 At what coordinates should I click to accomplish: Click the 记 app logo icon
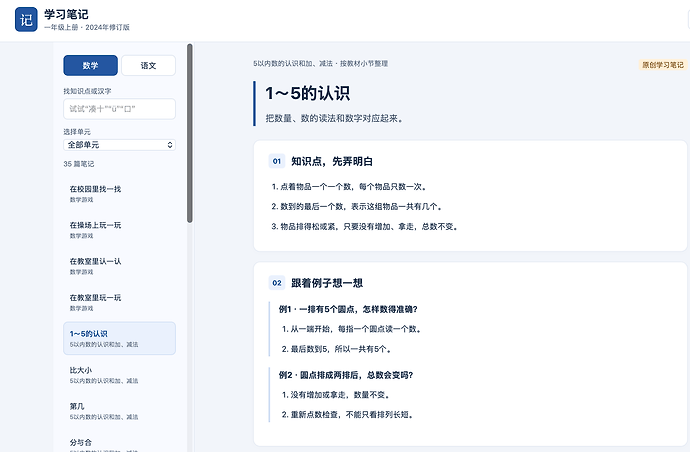(x=26, y=19)
